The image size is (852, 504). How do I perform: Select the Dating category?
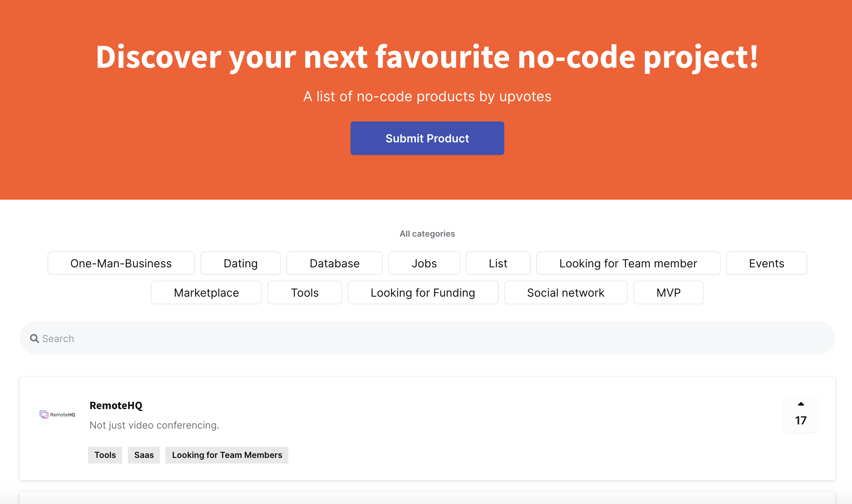click(240, 263)
